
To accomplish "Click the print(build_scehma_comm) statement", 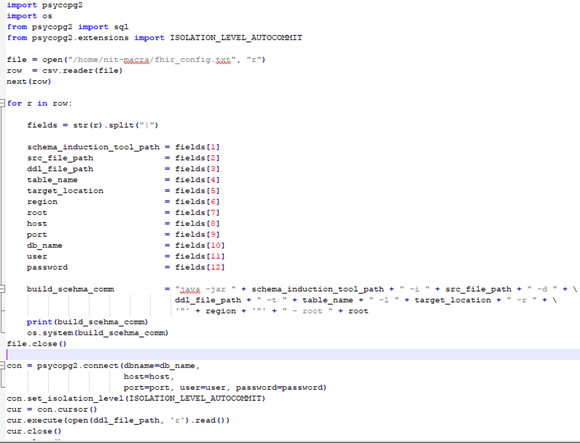I will (87, 322).
